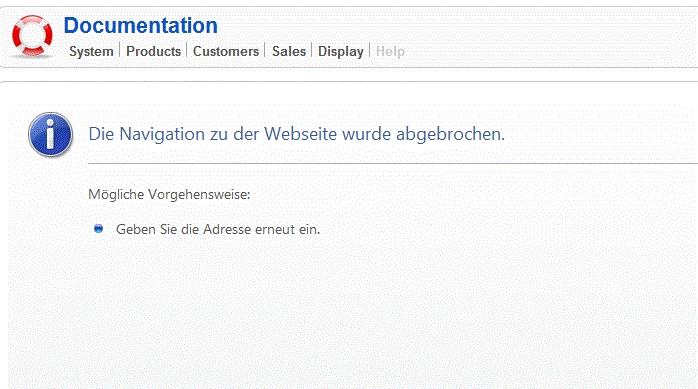Click the Documentation page title
698x389 pixels.
[x=141, y=25]
